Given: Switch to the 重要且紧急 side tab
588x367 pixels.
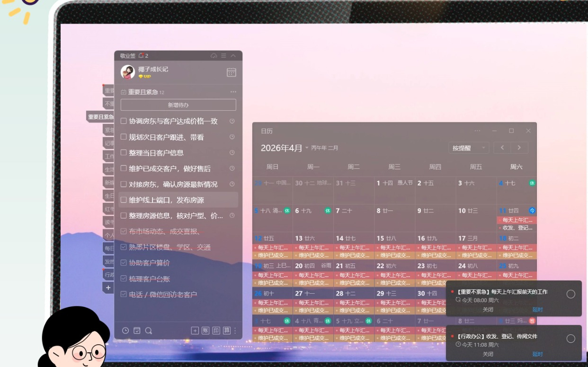Looking at the screenshot, I should pyautogui.click(x=100, y=117).
